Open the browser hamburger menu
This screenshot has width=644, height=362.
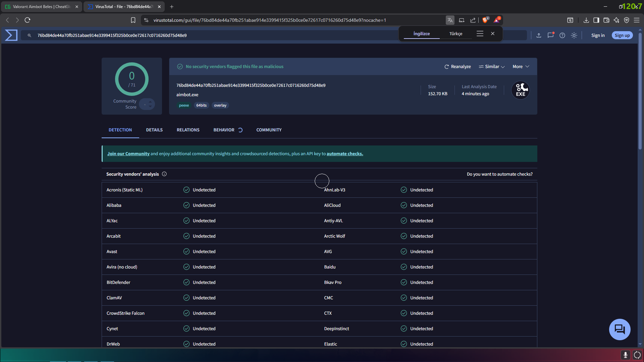[636, 20]
